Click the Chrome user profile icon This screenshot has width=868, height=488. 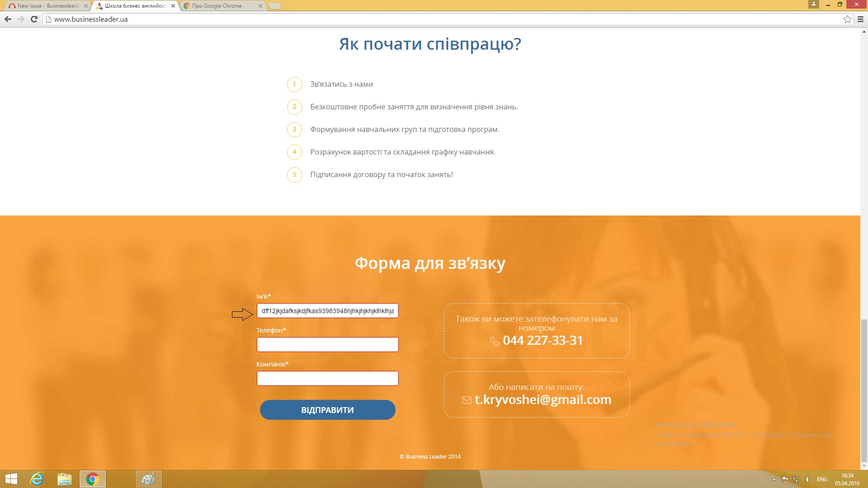point(814,4)
